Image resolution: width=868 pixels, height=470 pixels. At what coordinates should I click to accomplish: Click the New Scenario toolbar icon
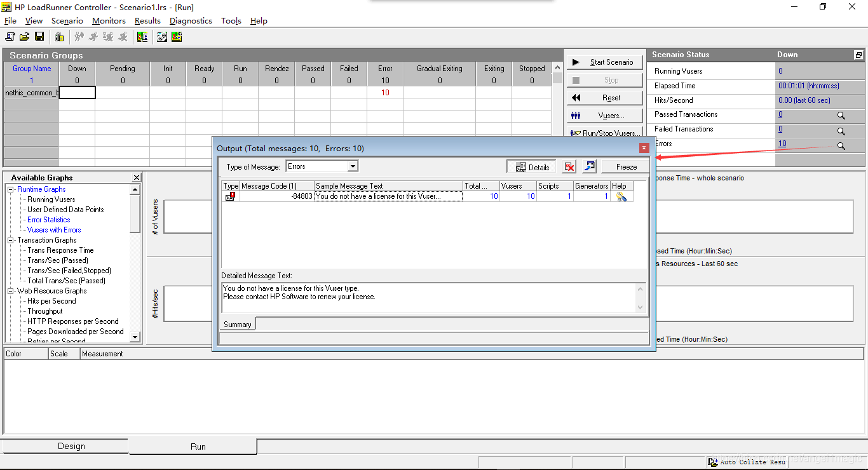10,37
